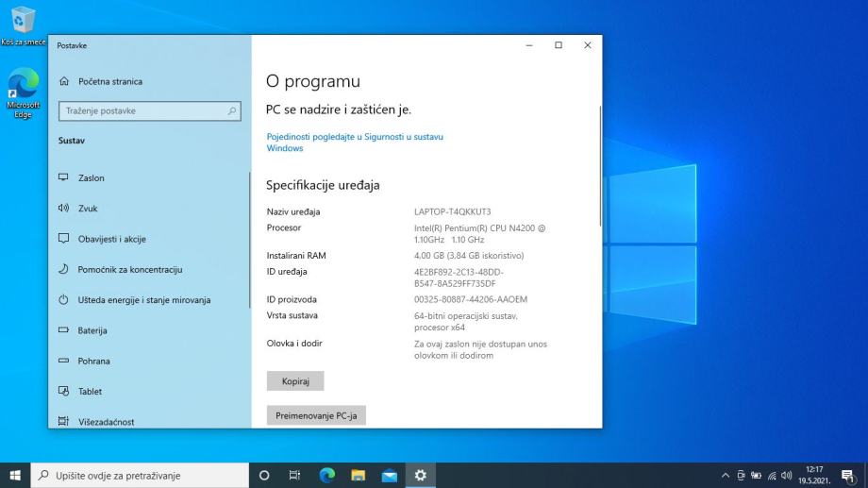Screen dimensions: 868x488
Task: Click the Traženje postavke search field
Action: coord(149,110)
